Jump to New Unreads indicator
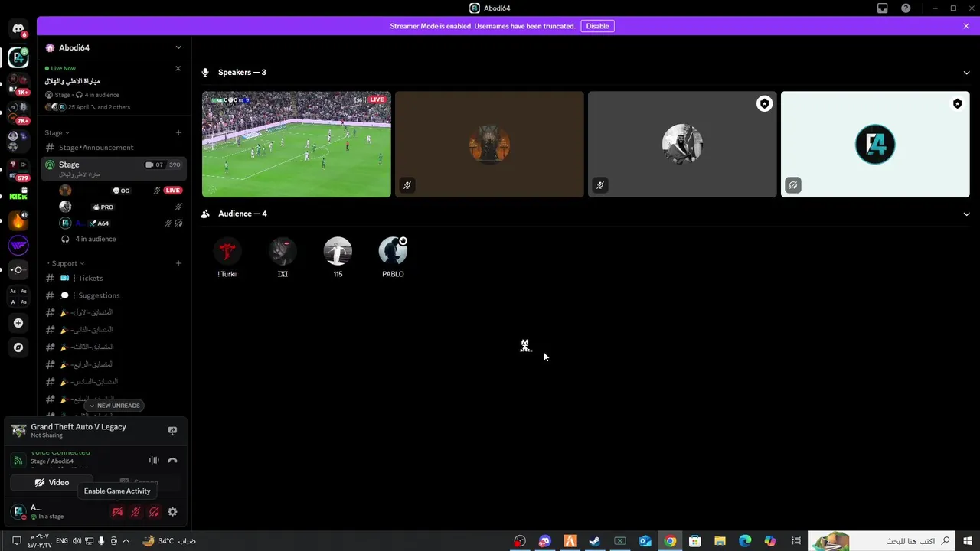The image size is (980, 551). click(x=114, y=406)
